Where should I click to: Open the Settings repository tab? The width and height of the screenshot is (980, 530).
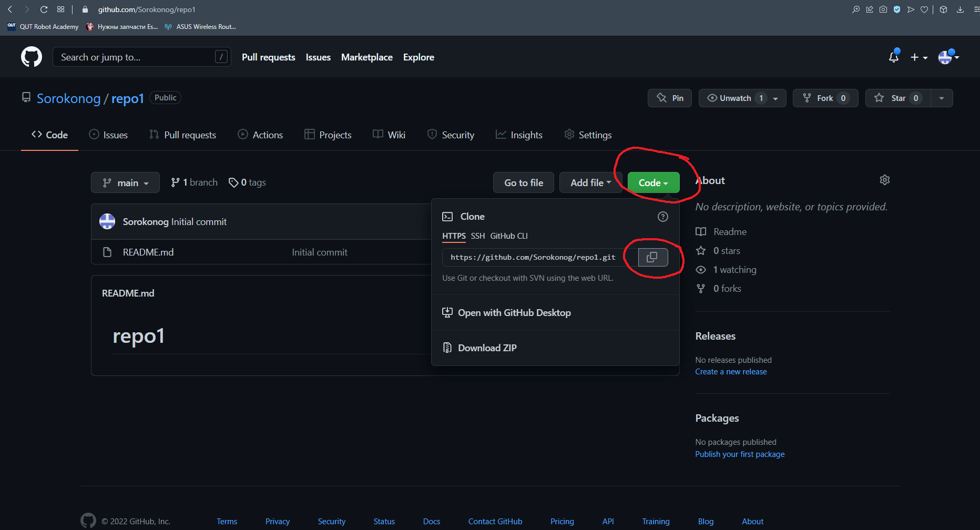point(588,135)
